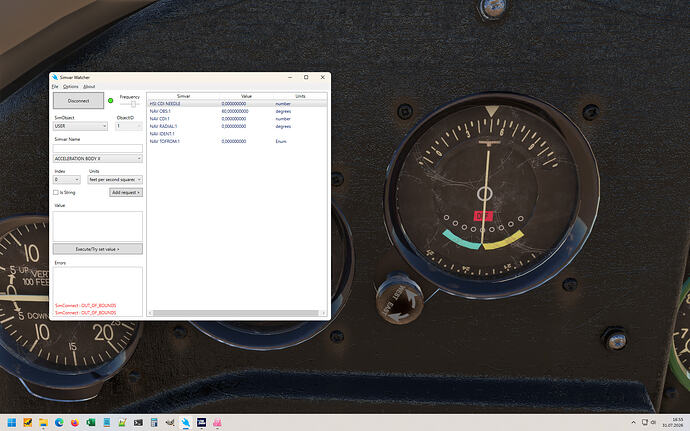Click the taskbar clock
Screen dimensions: 690x431
point(672,423)
